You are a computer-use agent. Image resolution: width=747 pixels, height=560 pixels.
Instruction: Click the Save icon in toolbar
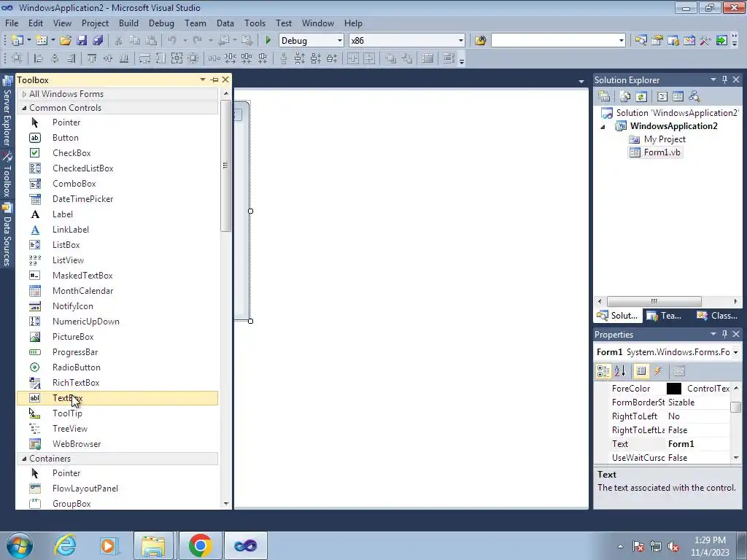coord(82,41)
